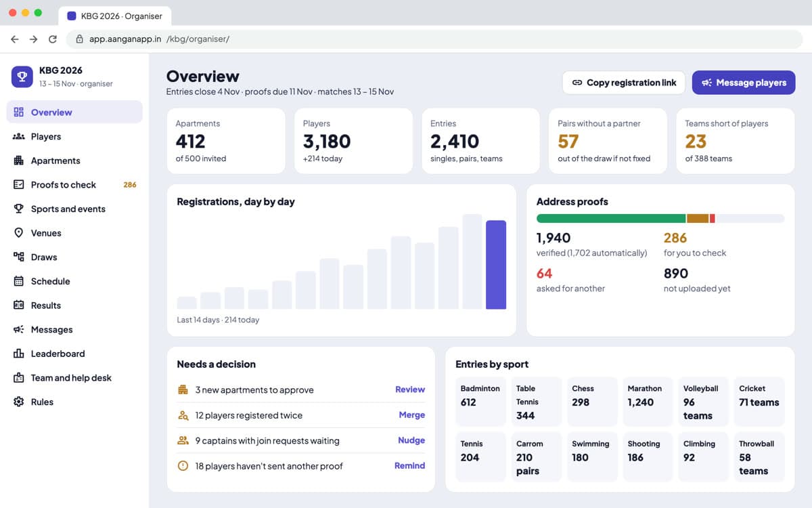Screen dimensions: 812x508
Task: Click the Rules gear icon
Action: pos(19,402)
